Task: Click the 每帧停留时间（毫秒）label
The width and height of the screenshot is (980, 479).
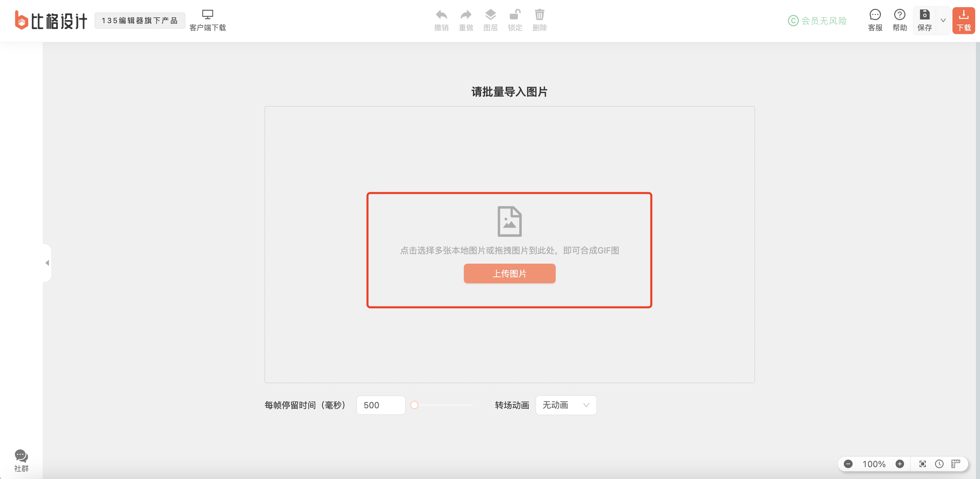Action: coord(305,405)
